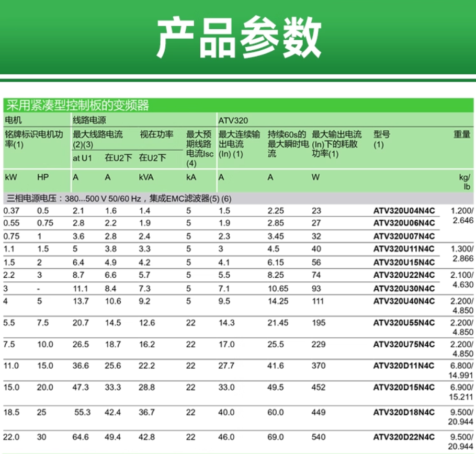The image size is (476, 454).
Task: Select model ATV320U55N4C
Action: pyautogui.click(x=404, y=323)
